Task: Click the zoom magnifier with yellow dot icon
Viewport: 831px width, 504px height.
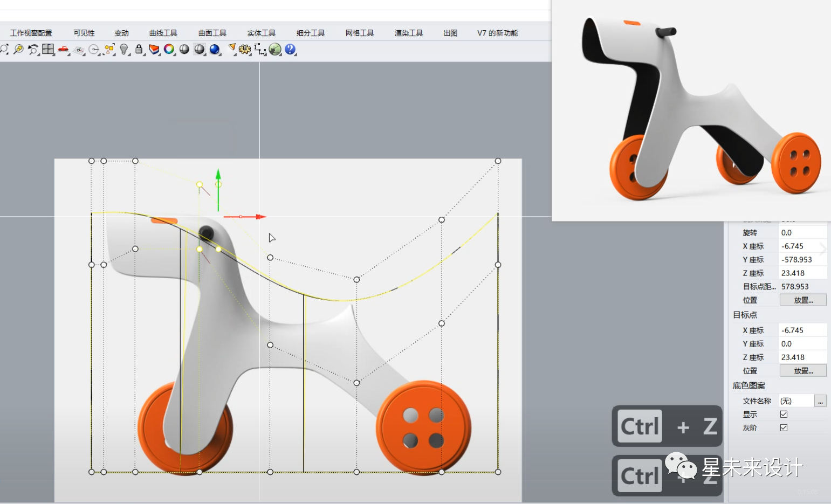Action: (18, 49)
